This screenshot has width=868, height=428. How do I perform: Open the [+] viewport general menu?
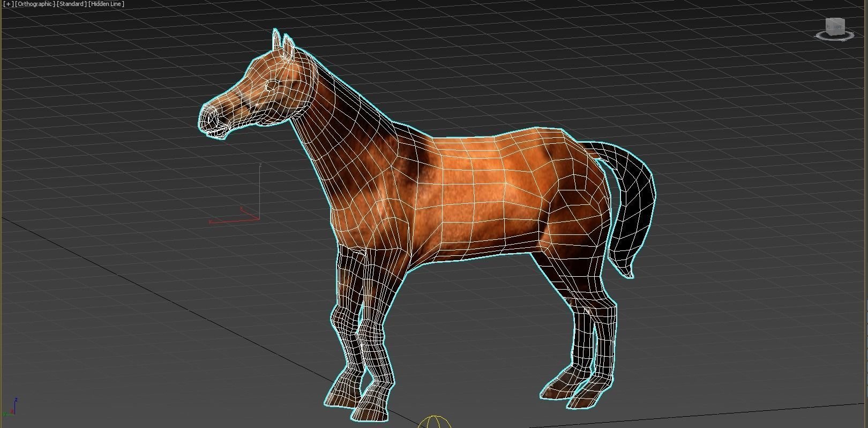(x=8, y=4)
